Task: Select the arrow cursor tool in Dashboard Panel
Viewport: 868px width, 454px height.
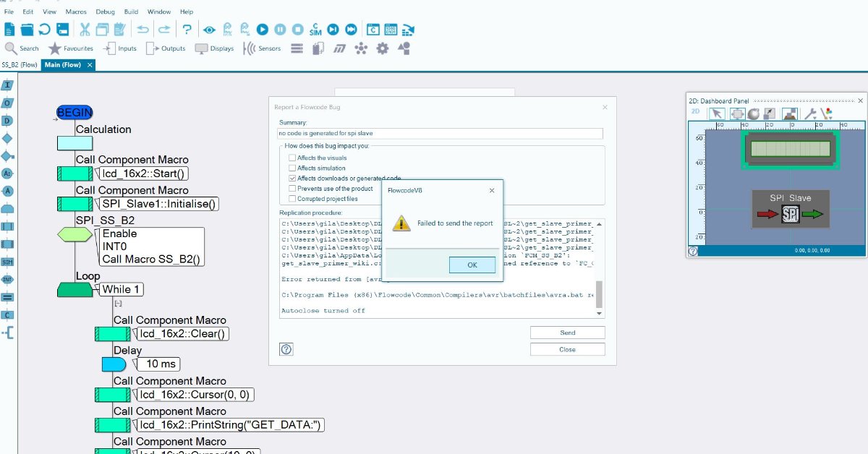Action: [716, 113]
